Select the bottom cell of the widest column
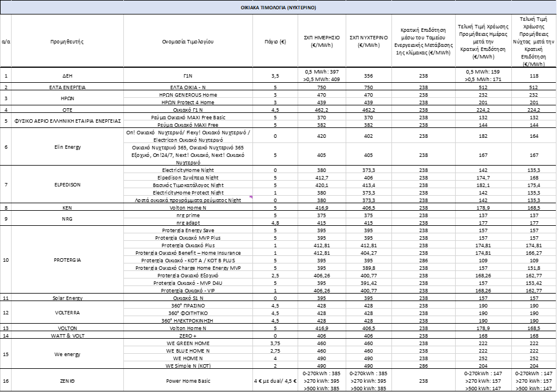 click(188, 379)
